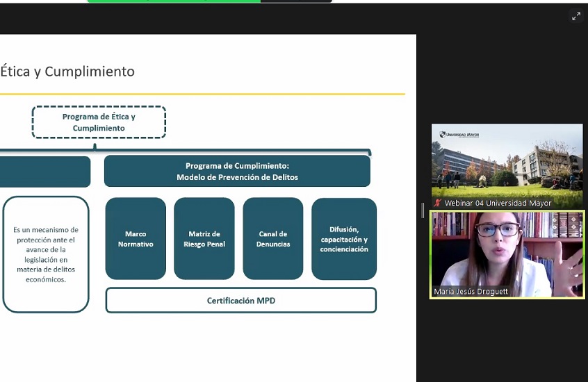588x382 pixels.
Task: Click the panel divider handle beside video tiles
Action: pos(423,210)
